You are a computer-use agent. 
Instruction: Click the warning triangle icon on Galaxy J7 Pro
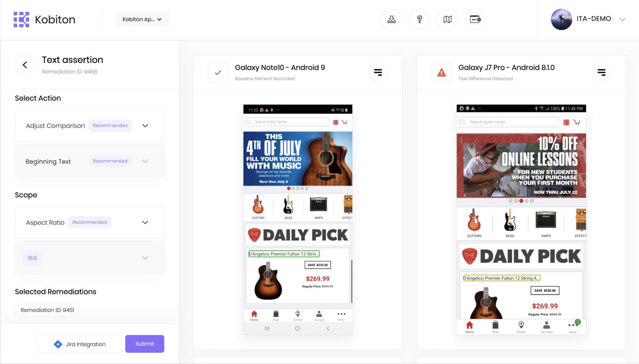coord(441,72)
